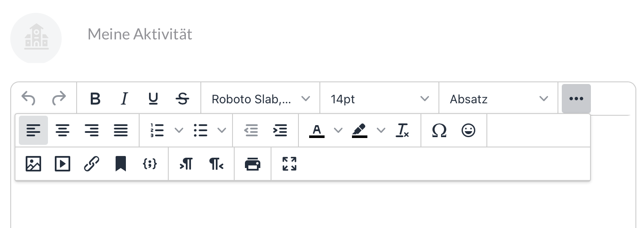644x228 pixels.
Task: Add an anchor with the bookmark icon
Action: 121,164
